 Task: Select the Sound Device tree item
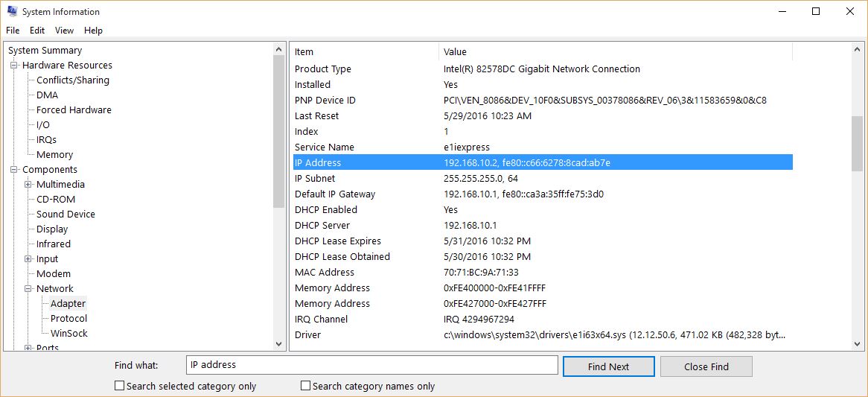(x=66, y=215)
